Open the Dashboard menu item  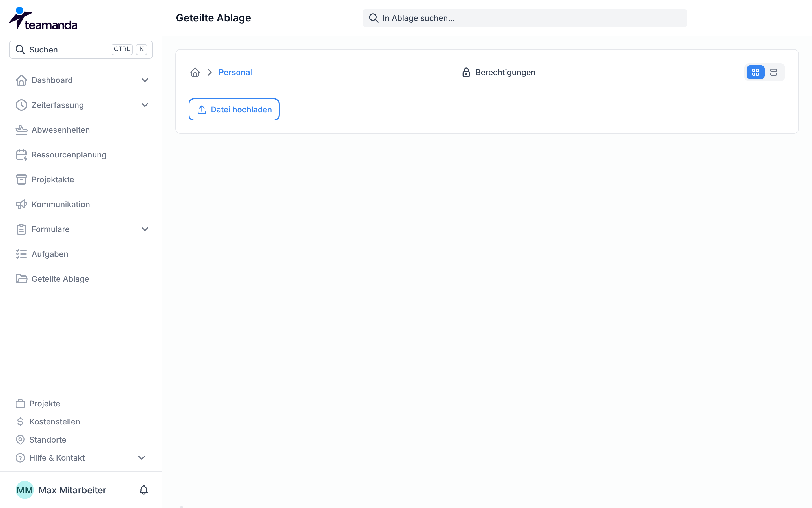(x=52, y=80)
